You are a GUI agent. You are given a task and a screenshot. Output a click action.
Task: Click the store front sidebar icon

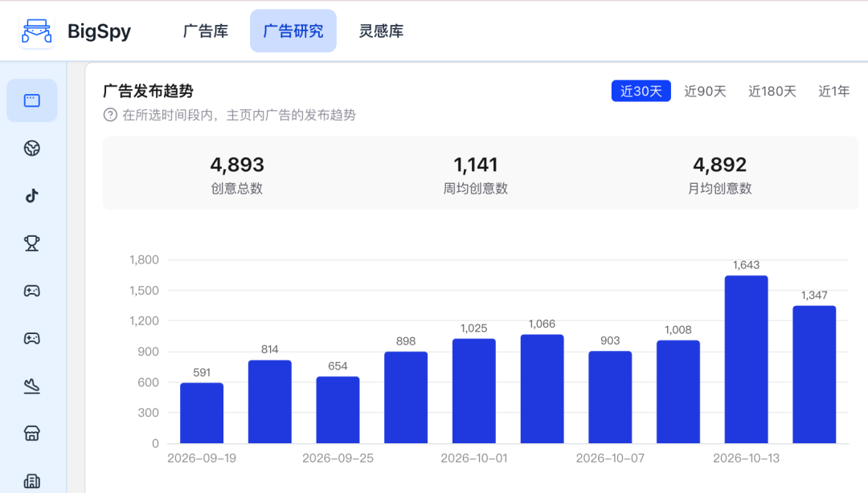(32, 434)
